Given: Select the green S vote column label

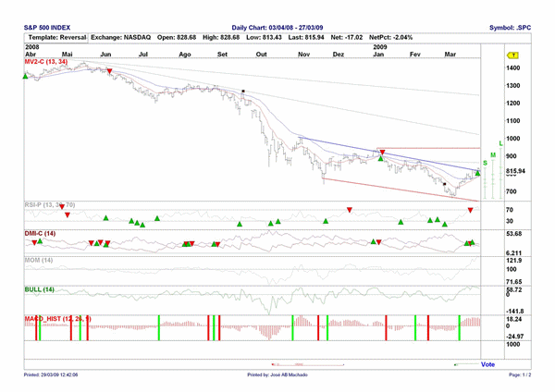Looking at the screenshot, I should pyautogui.click(x=485, y=163).
